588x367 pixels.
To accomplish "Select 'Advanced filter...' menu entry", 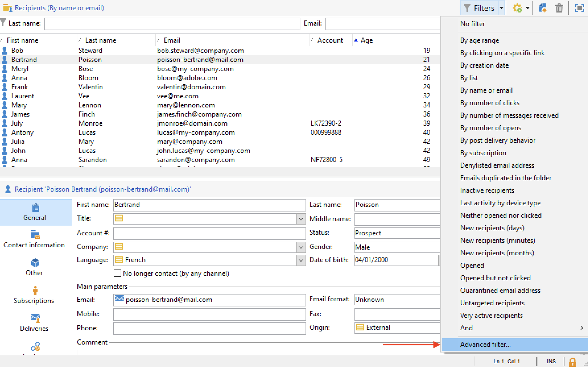I will point(485,345).
